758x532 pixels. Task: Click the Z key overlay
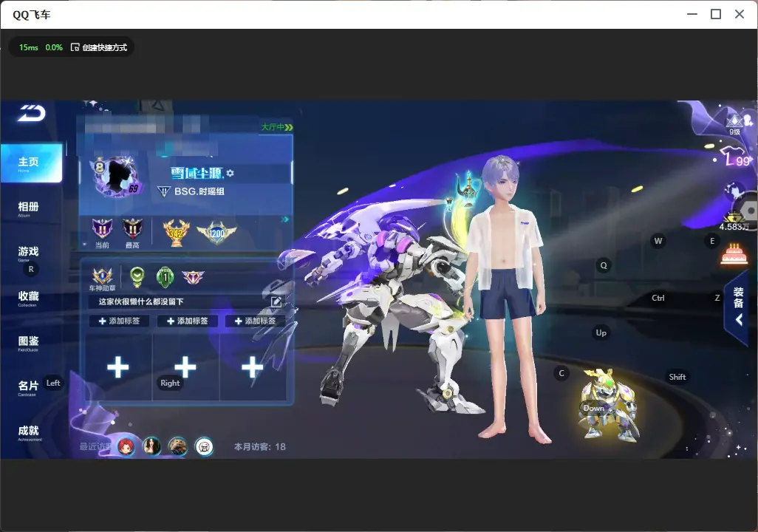coord(717,298)
